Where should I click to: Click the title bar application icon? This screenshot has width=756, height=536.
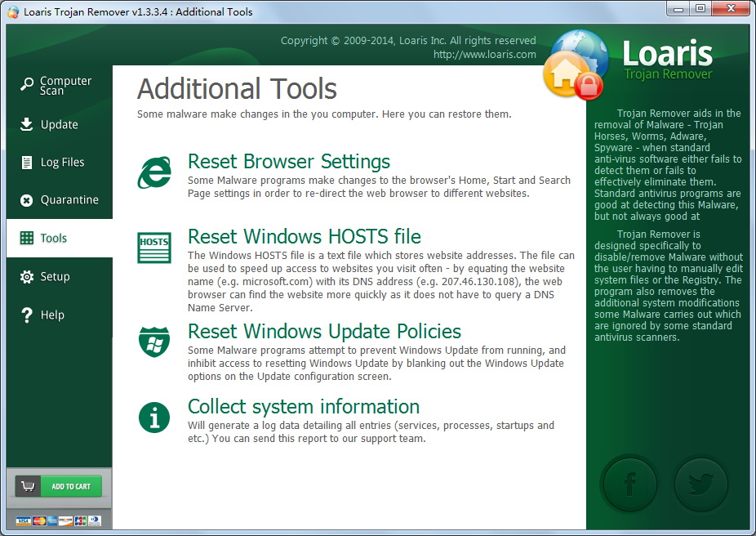point(13,11)
